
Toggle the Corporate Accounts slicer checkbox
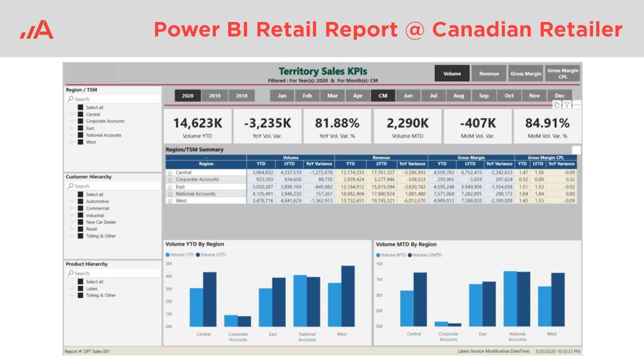(80, 121)
